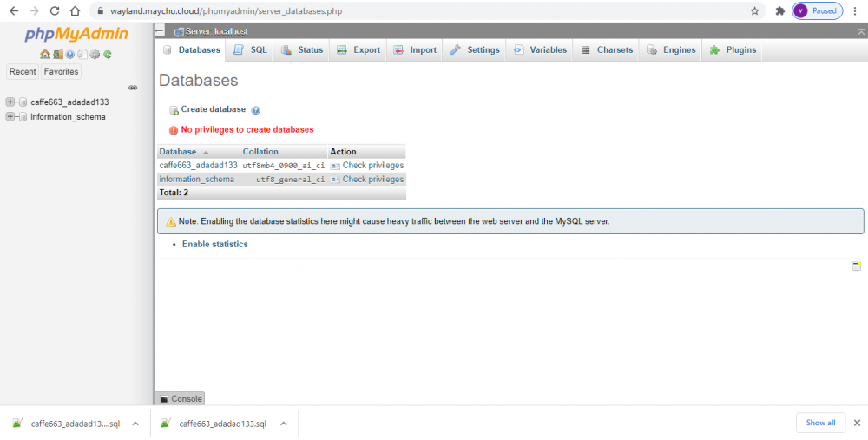
Task: Click the Favorites button
Action: click(x=61, y=71)
